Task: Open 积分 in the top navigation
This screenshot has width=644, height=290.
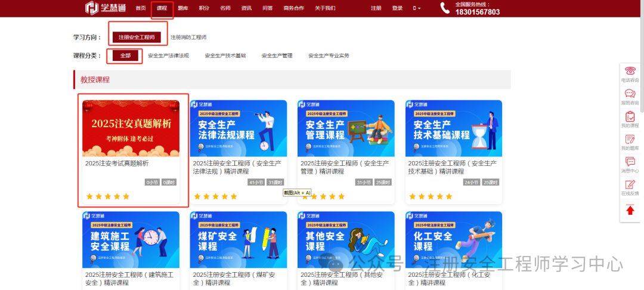Action: click(x=204, y=8)
